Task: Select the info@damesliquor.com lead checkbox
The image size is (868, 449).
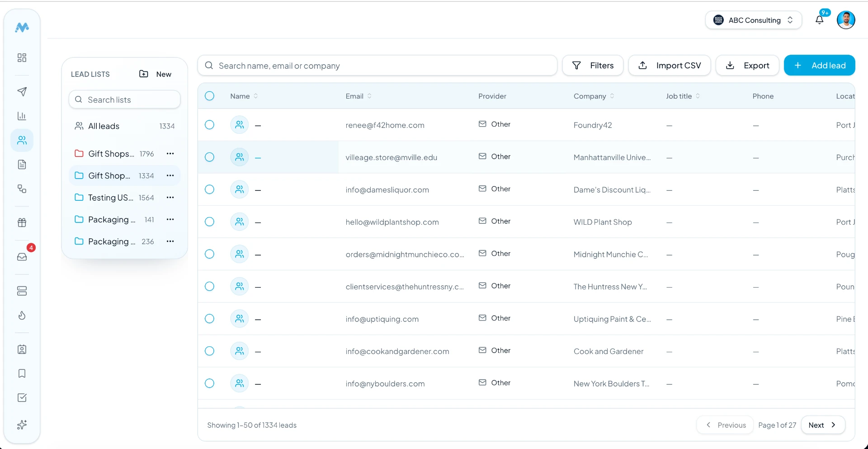Action: coord(209,189)
